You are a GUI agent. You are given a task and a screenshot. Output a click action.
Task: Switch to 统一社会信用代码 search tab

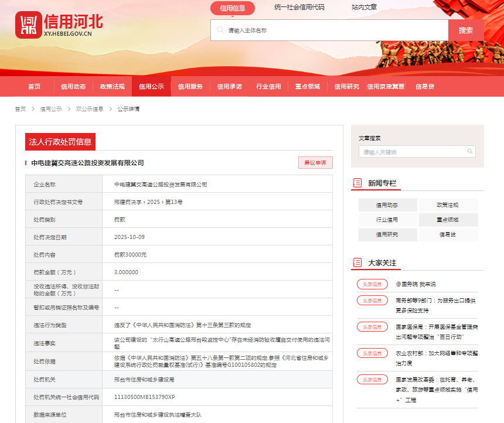tap(299, 8)
